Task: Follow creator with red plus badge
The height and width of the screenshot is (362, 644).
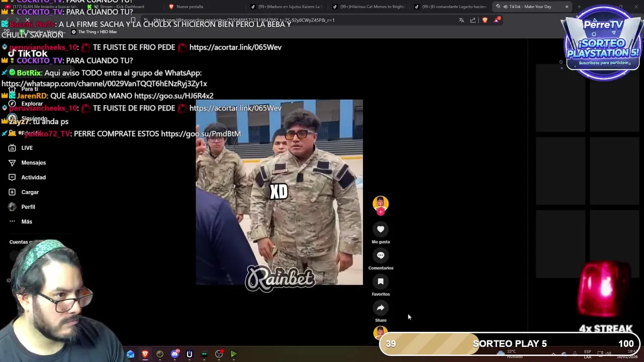Action: (380, 212)
